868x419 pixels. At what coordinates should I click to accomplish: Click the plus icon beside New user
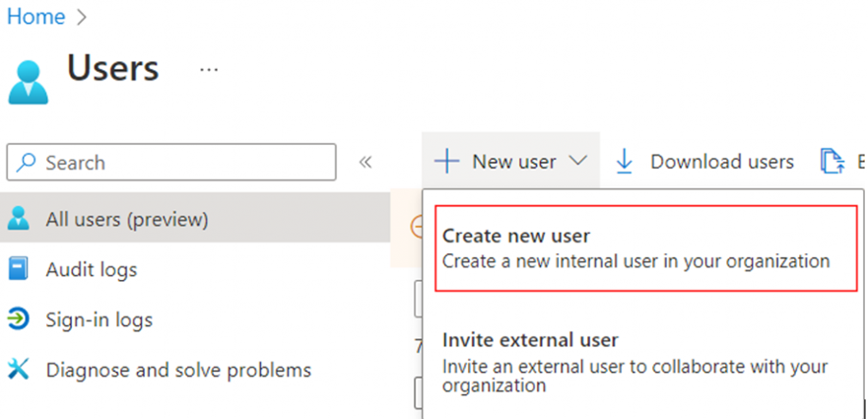pyautogui.click(x=446, y=162)
